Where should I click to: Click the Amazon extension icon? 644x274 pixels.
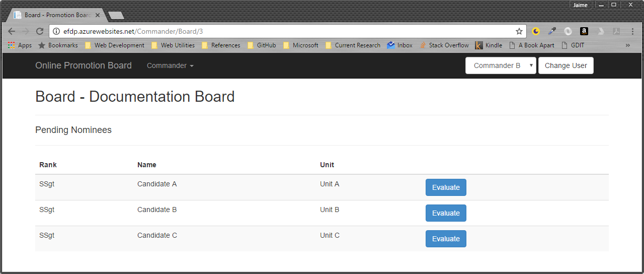[x=584, y=31]
